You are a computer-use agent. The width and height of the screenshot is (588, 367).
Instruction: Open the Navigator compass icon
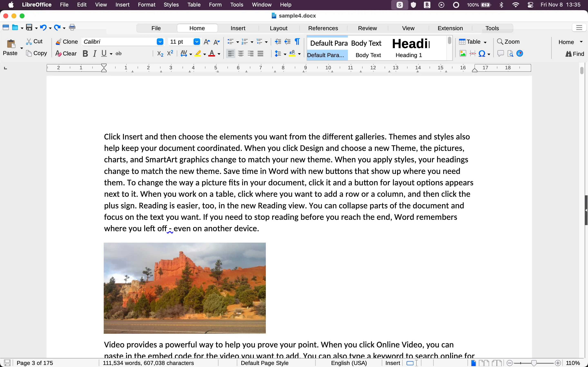[520, 53]
